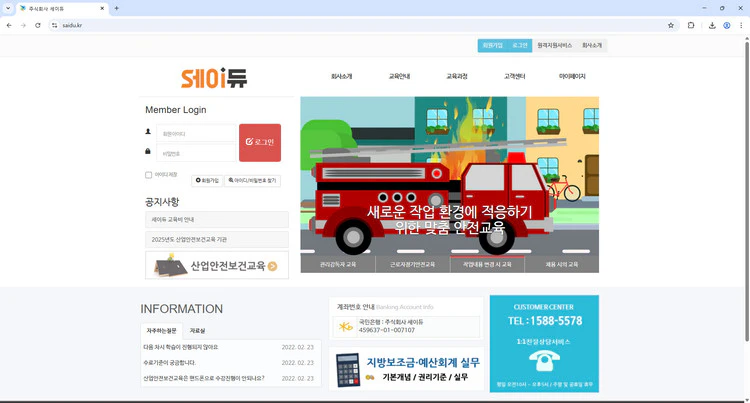Select the 작업내용 변경 시 교육 slide tab
Screen dimensions: 750x403
487,265
